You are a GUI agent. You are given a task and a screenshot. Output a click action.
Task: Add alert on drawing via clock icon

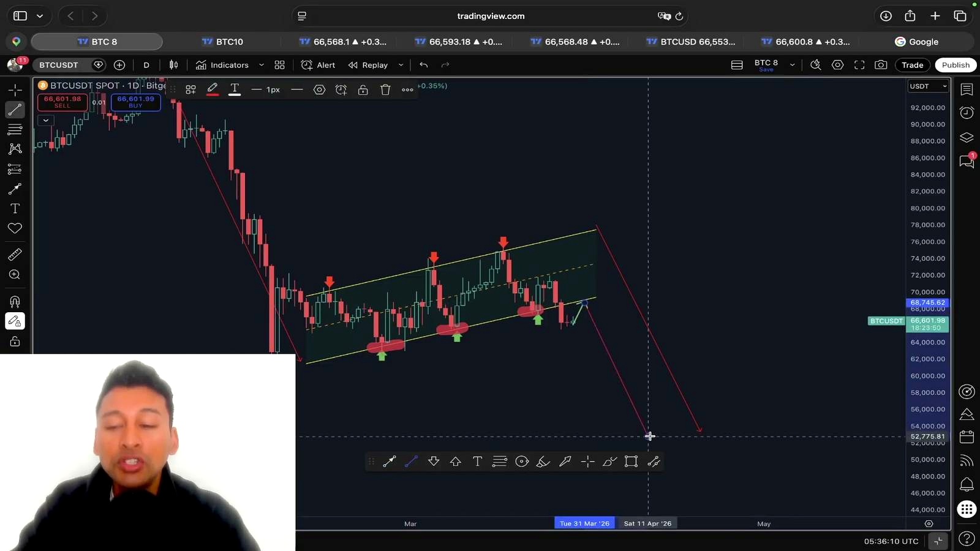pos(341,89)
